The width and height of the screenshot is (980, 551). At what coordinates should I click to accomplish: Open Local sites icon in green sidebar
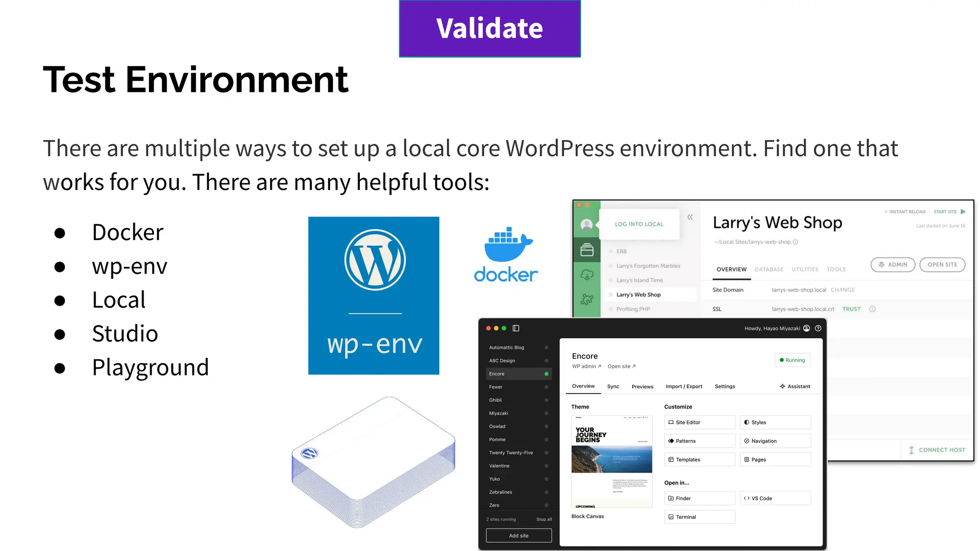[x=587, y=250]
